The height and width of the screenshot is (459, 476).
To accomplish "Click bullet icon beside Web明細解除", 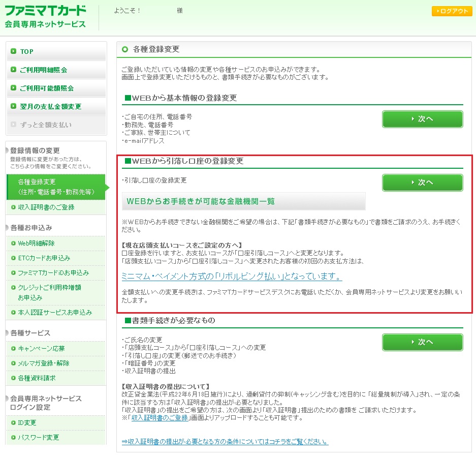I will (x=13, y=243).
